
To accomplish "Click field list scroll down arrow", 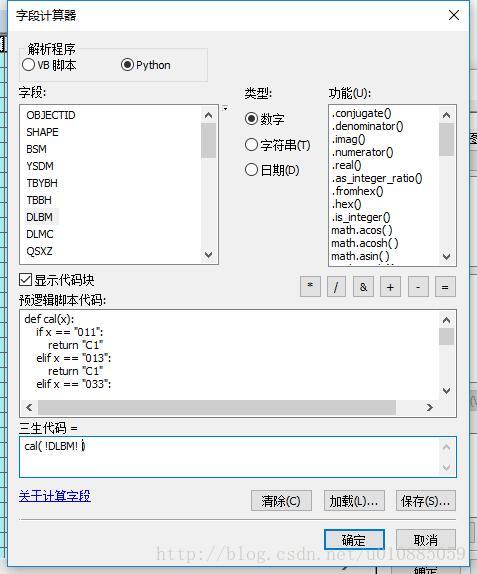I will click(209, 254).
